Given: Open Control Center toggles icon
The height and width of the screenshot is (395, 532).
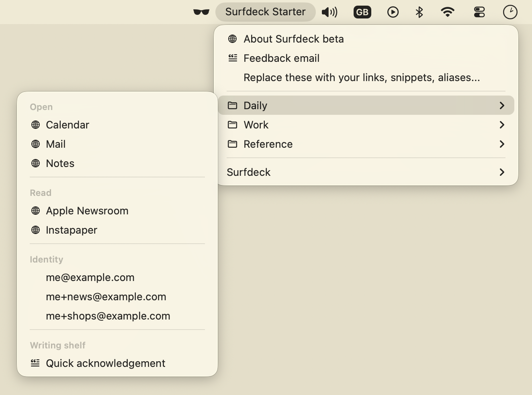Looking at the screenshot, I should point(479,12).
